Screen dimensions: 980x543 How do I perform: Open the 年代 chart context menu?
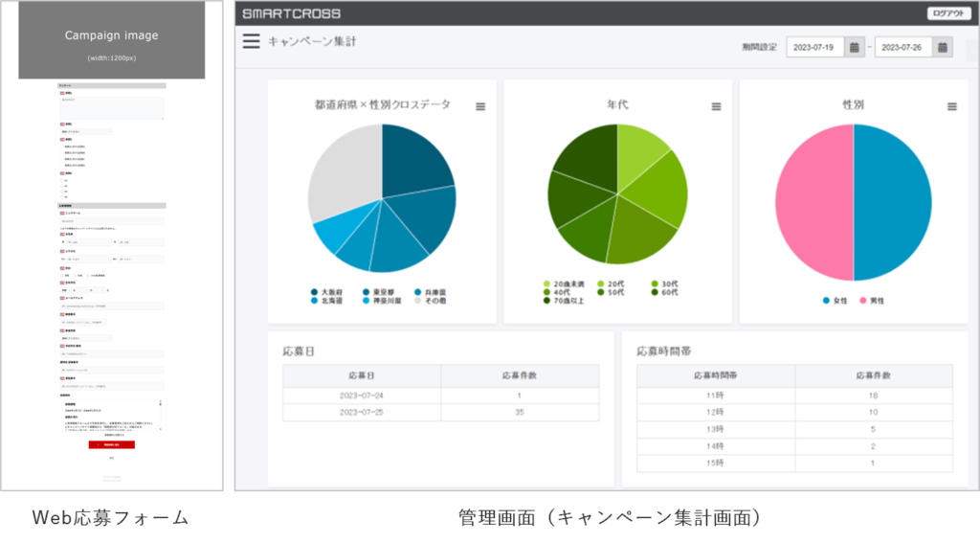pyautogui.click(x=716, y=106)
